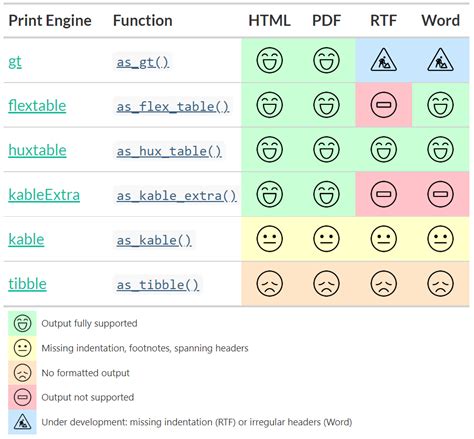Open the huxtable package link
This screenshot has width=474, height=439.
pos(37,150)
